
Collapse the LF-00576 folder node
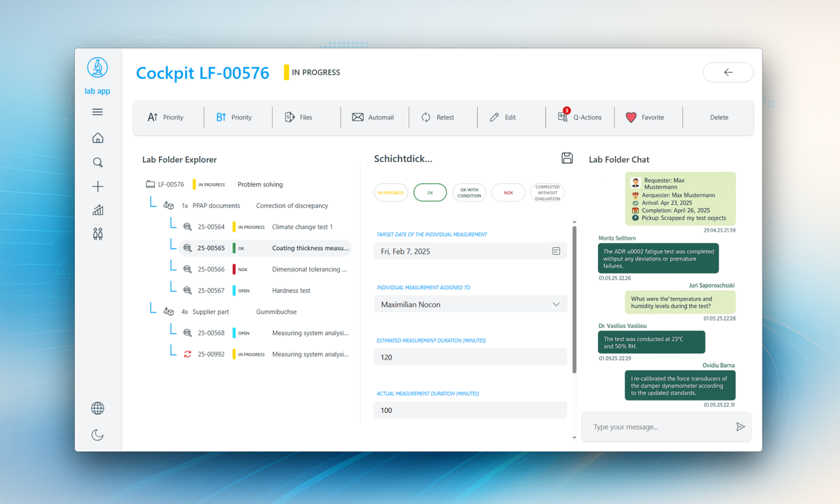tap(150, 184)
